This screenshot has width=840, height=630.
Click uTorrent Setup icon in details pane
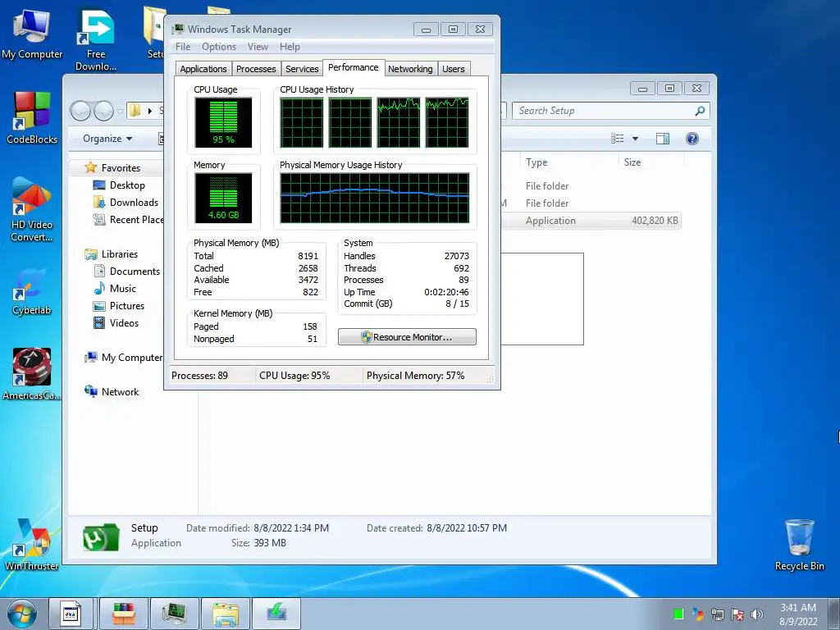101,537
